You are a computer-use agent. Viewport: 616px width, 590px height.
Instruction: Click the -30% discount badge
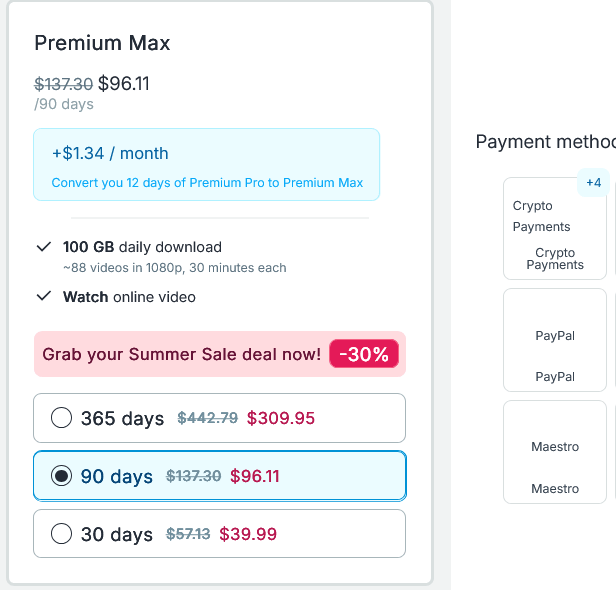click(x=364, y=354)
